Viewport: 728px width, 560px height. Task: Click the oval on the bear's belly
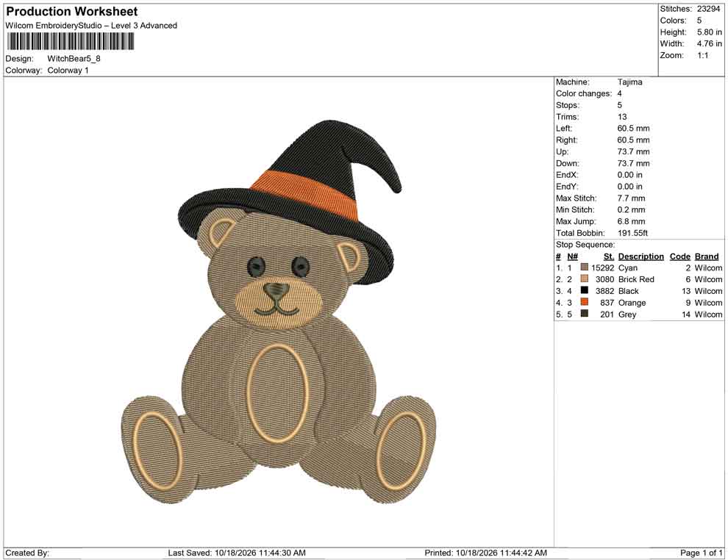pos(277,392)
